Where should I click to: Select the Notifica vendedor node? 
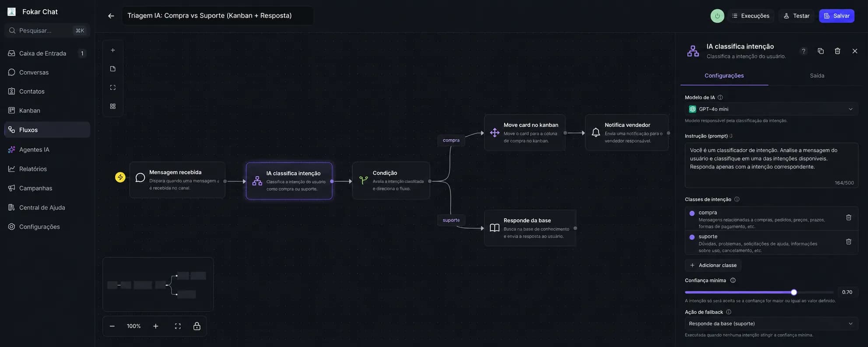click(x=627, y=133)
